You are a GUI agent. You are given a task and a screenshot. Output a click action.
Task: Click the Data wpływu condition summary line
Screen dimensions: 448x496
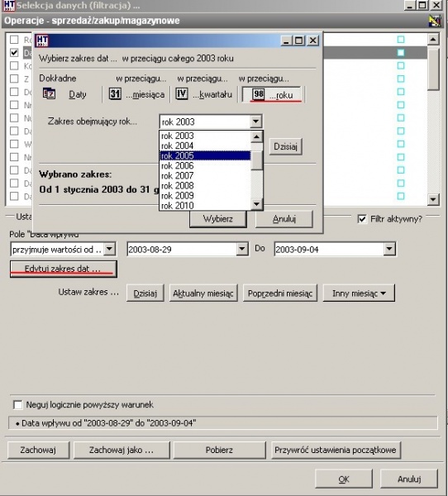pos(223,423)
